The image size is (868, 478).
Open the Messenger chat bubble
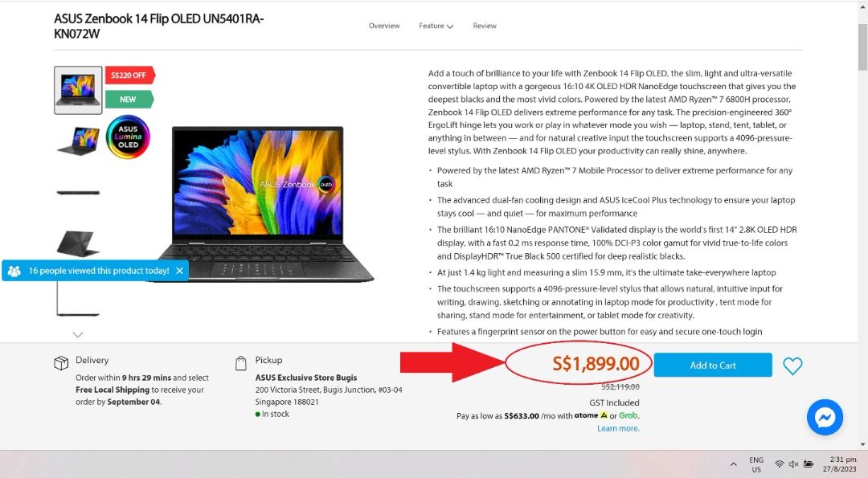[x=825, y=417]
